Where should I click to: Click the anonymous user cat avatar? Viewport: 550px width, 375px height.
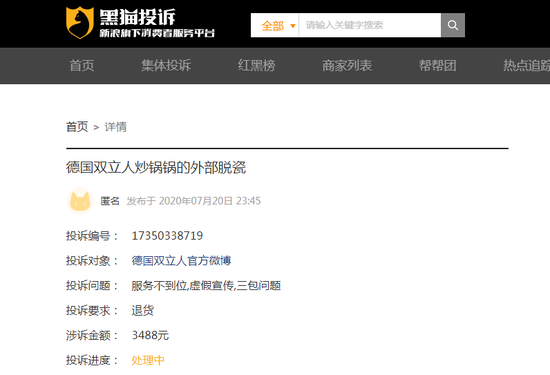coord(80,201)
